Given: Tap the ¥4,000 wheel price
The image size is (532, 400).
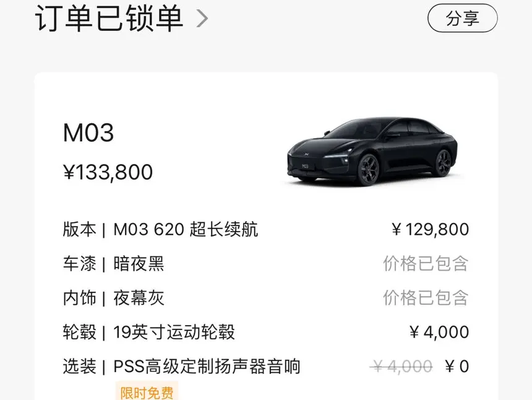Looking at the screenshot, I should (x=439, y=332).
